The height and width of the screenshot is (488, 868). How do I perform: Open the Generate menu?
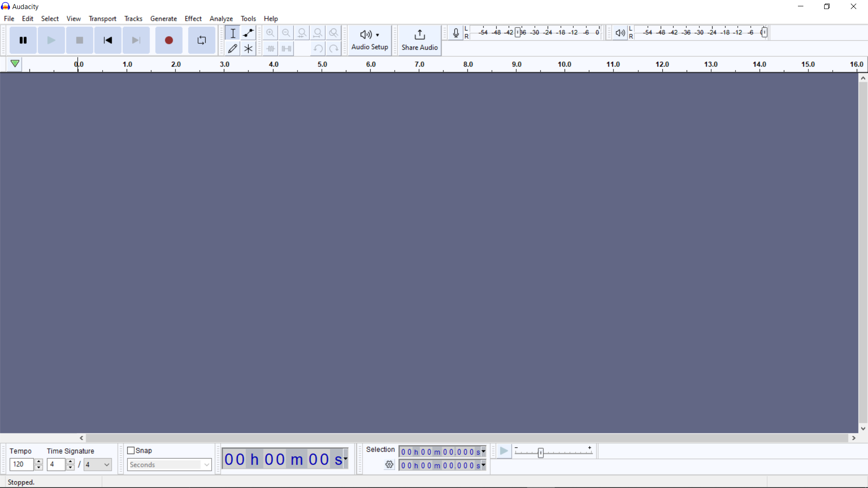[163, 19]
